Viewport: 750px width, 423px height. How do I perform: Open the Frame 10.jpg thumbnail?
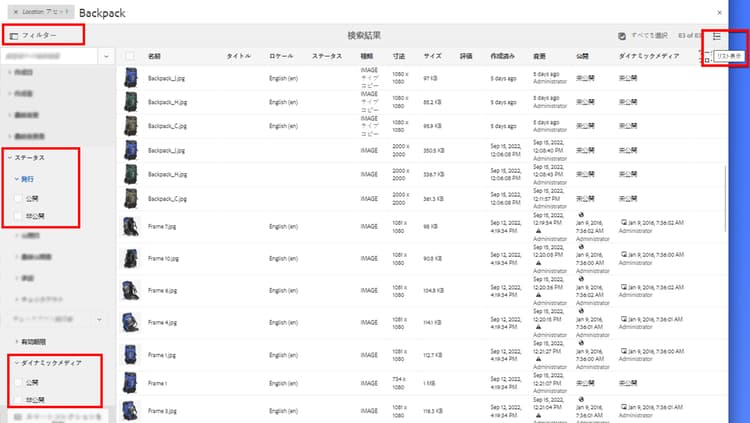[130, 258]
